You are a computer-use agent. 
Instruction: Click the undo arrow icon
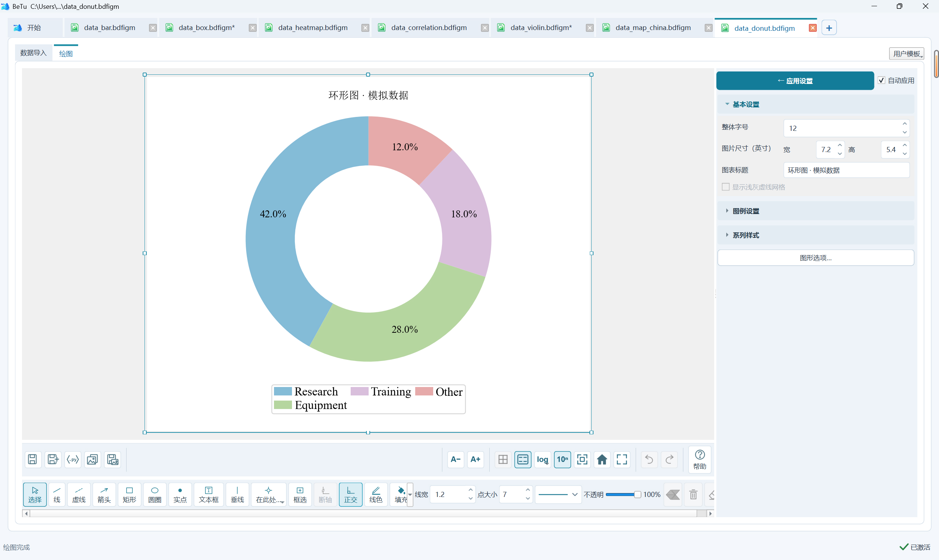649,459
